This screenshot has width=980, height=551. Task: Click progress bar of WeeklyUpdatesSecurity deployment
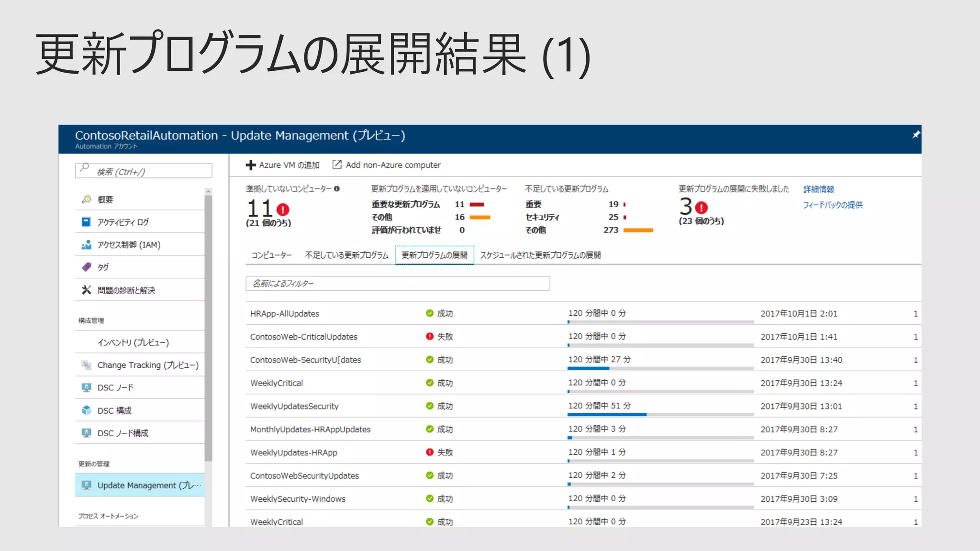(660, 415)
